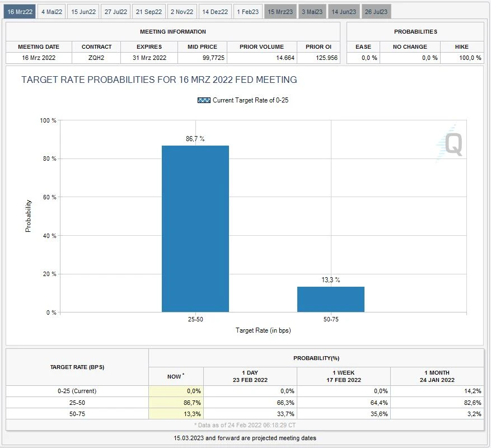Viewport: 491px width, 448px height.
Task: Click the 1 WEEK column header
Action: (343, 376)
